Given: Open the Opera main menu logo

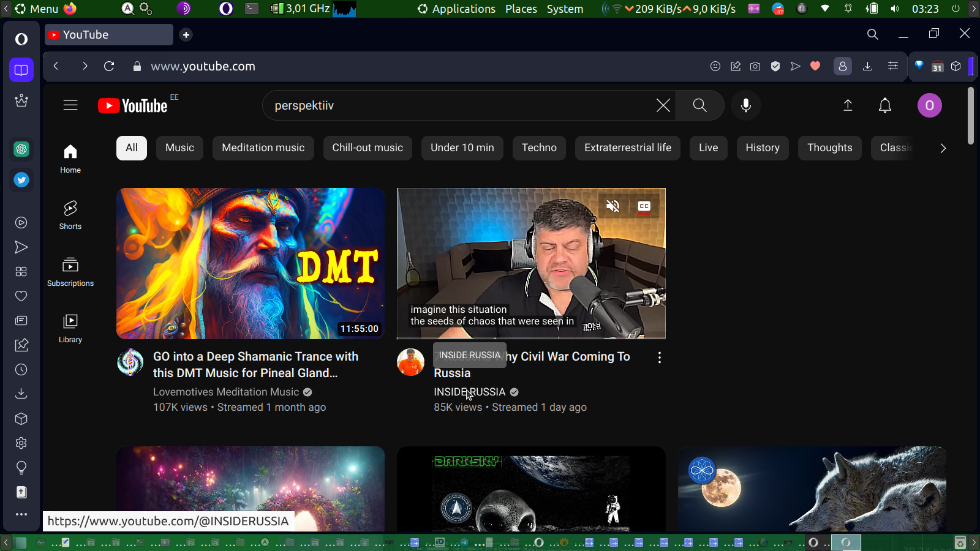Looking at the screenshot, I should click(21, 39).
